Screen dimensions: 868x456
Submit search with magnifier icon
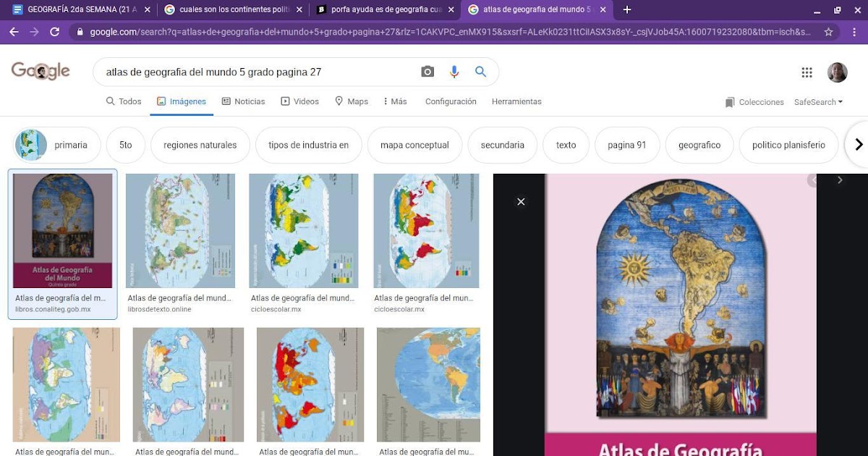pyautogui.click(x=480, y=72)
